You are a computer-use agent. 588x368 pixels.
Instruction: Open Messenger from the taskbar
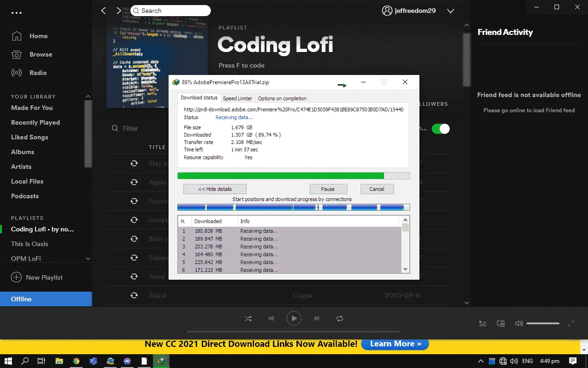click(127, 361)
